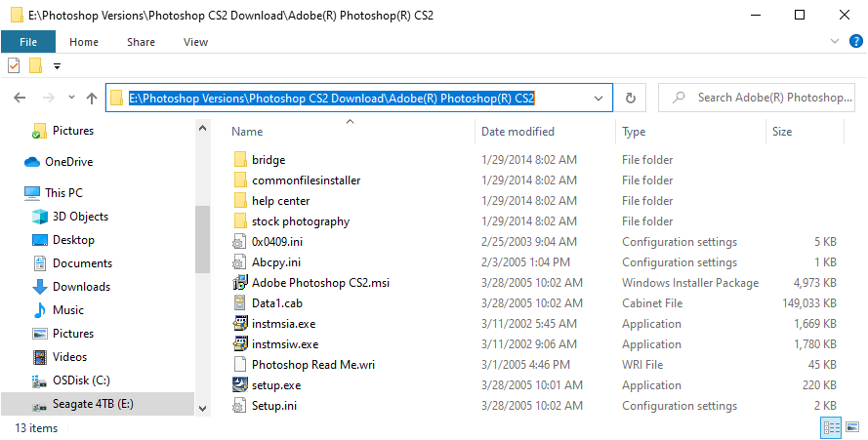Click the instmsiw.exe application icon

(239, 344)
